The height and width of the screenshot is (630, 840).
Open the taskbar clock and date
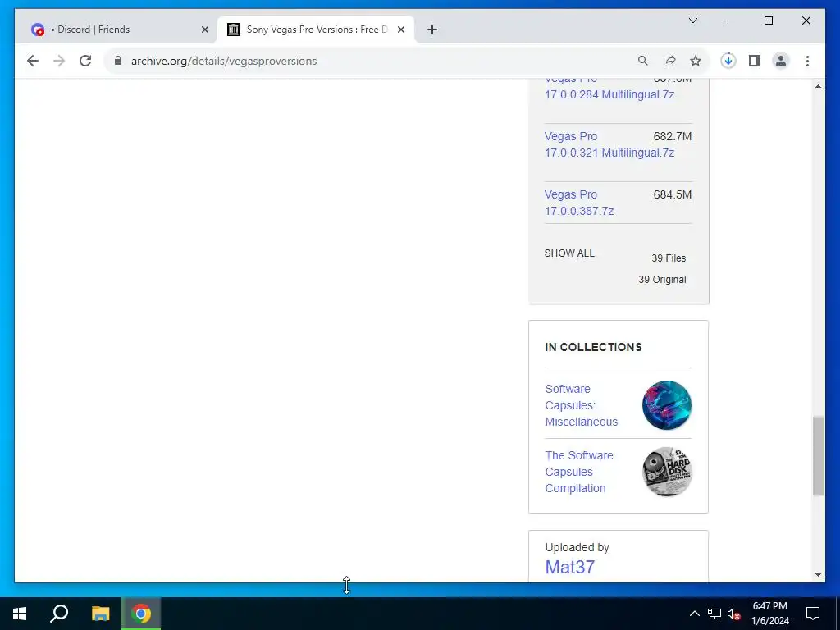770,614
